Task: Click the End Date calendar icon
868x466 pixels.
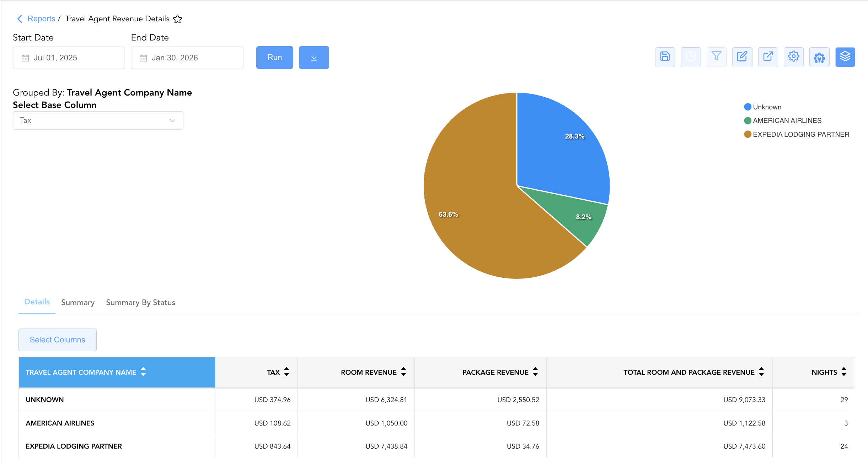Action: [x=143, y=58]
